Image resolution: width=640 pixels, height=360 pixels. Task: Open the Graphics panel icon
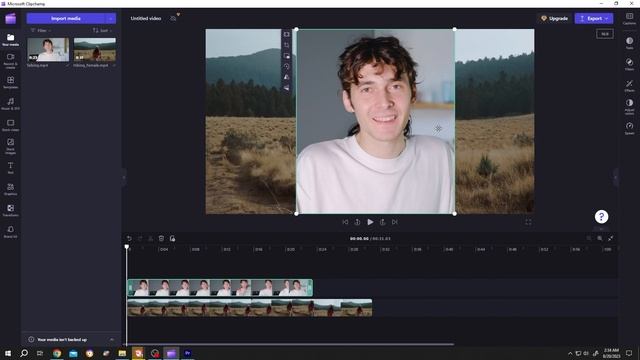(x=11, y=189)
